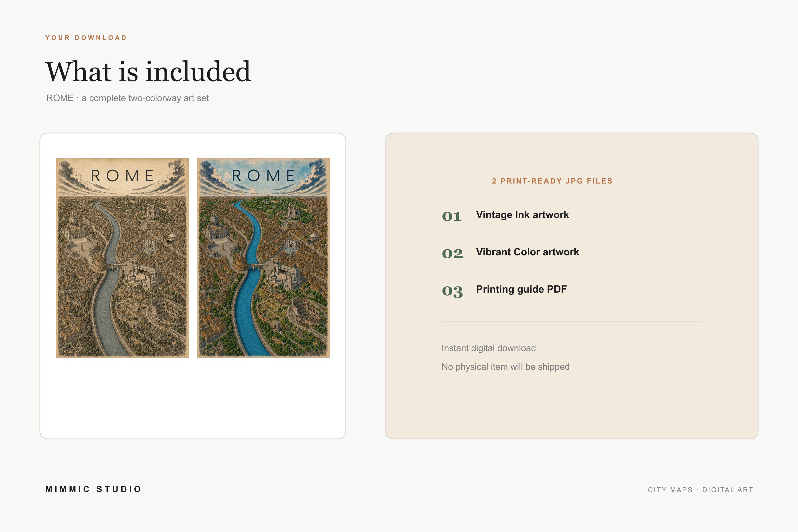This screenshot has width=798, height=532.
Task: Click the ROME title on the vintage poster
Action: [122, 176]
